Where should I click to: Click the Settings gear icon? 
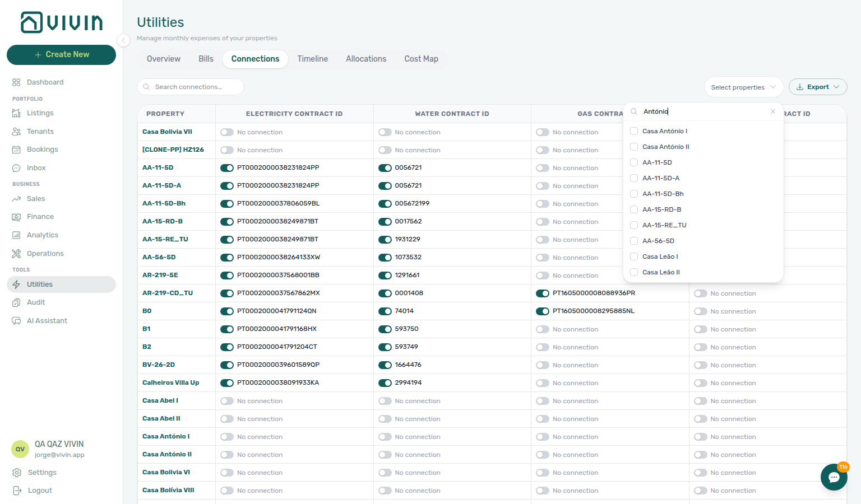17,473
